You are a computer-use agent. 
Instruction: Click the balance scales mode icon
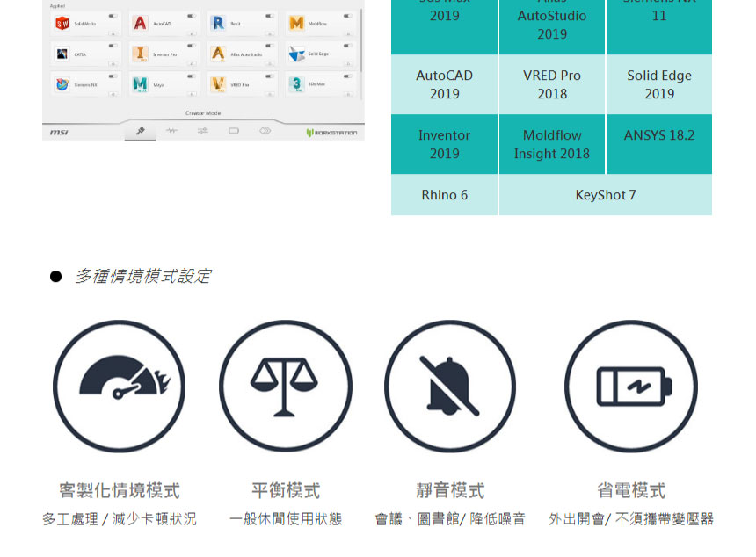click(286, 387)
